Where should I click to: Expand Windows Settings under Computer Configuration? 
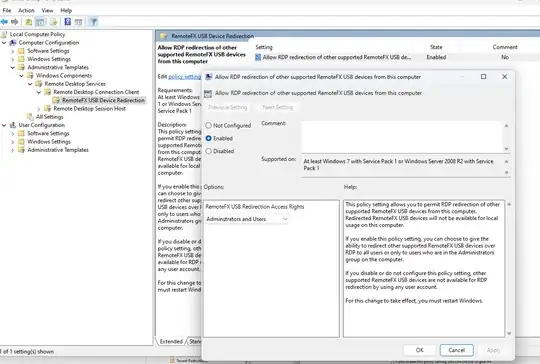[13, 59]
